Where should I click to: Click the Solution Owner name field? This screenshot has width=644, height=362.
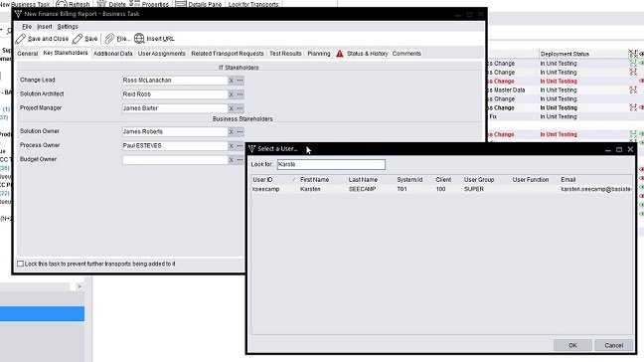click(175, 132)
